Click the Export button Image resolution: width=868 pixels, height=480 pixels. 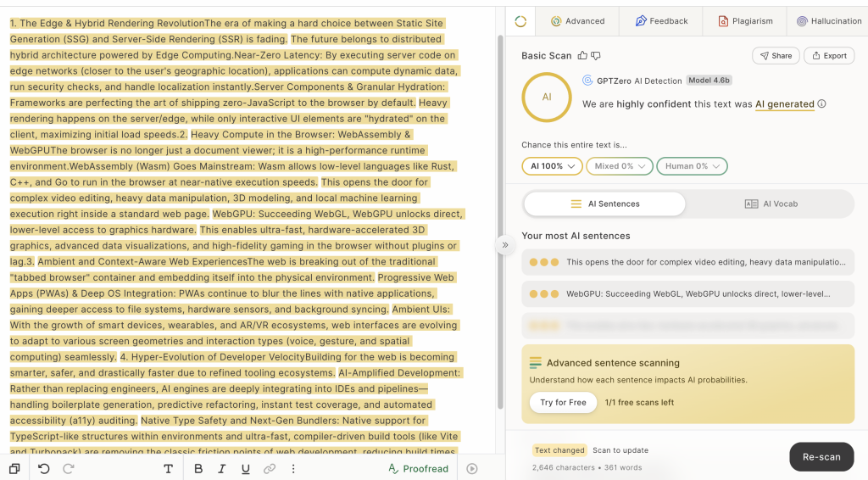click(x=829, y=55)
